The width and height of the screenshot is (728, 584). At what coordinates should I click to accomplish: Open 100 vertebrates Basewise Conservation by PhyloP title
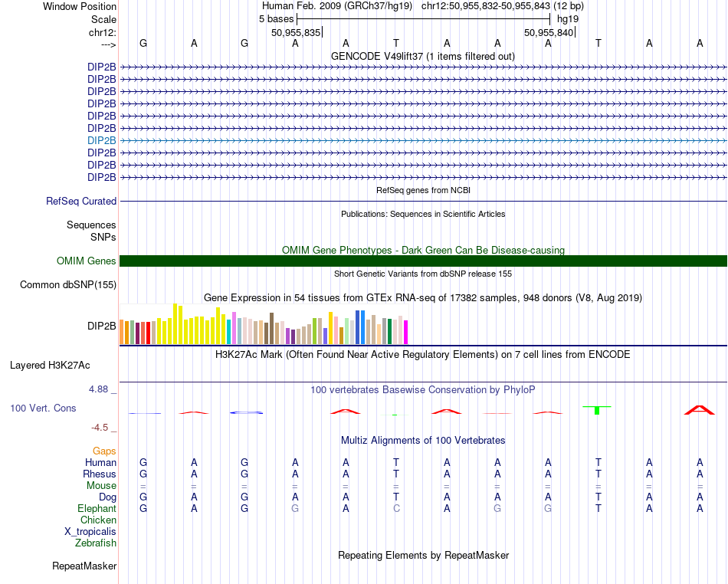(423, 390)
